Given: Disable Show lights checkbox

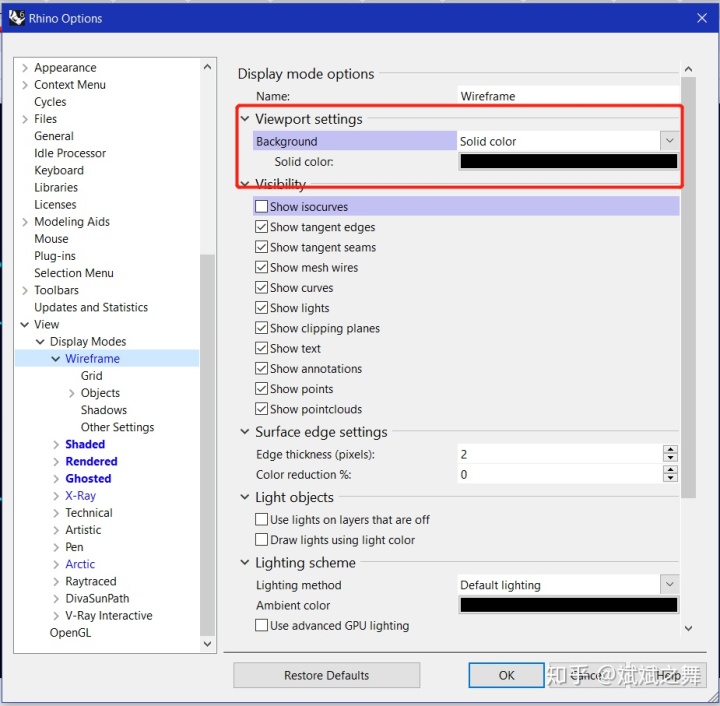Looking at the screenshot, I should [261, 308].
